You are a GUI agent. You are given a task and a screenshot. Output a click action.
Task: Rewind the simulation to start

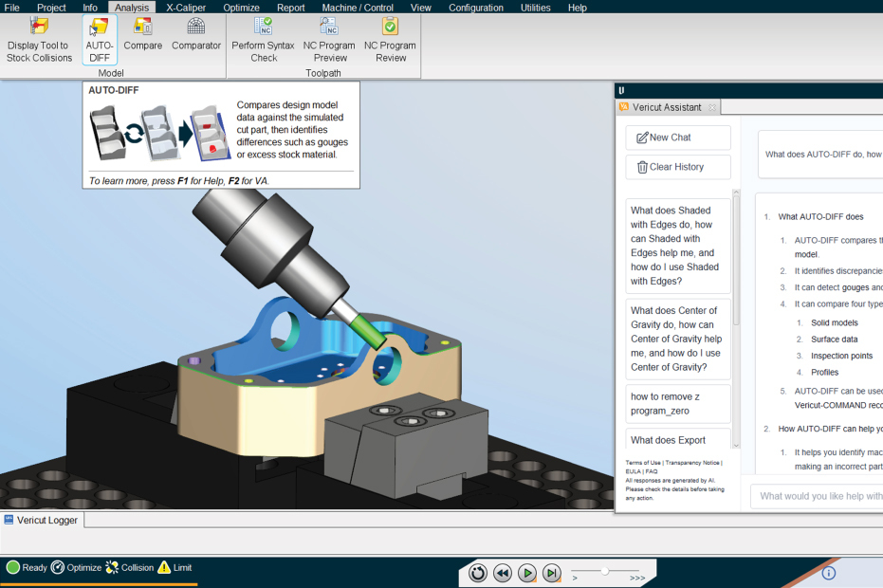click(503, 574)
